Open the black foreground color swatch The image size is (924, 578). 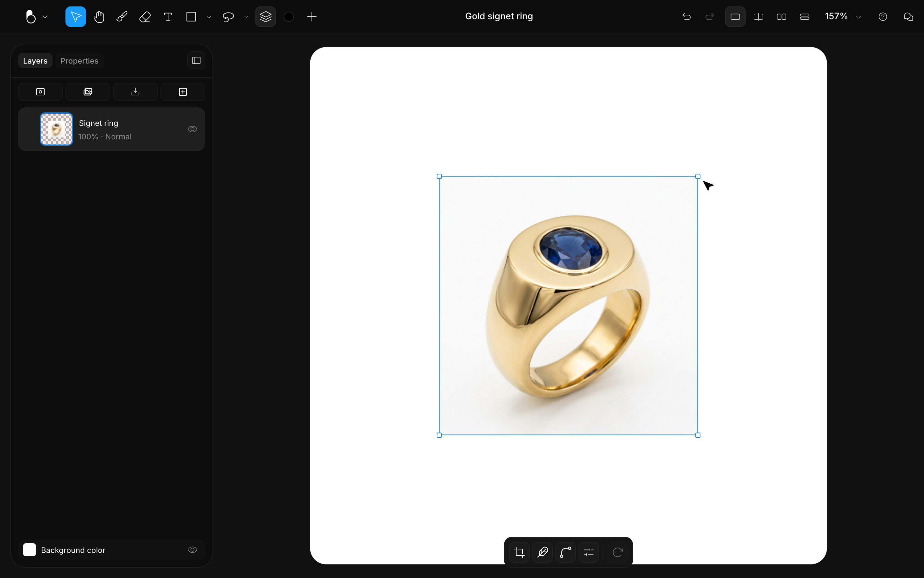click(x=289, y=17)
